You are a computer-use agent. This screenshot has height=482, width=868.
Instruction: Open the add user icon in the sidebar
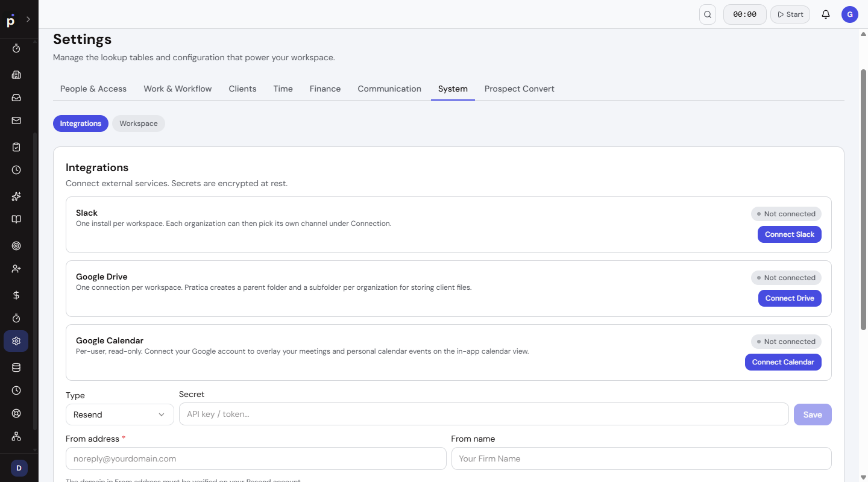pos(16,269)
